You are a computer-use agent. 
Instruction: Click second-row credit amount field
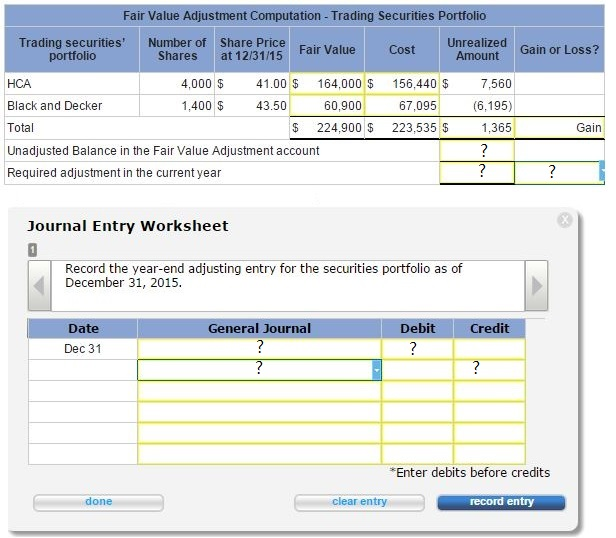(x=489, y=370)
